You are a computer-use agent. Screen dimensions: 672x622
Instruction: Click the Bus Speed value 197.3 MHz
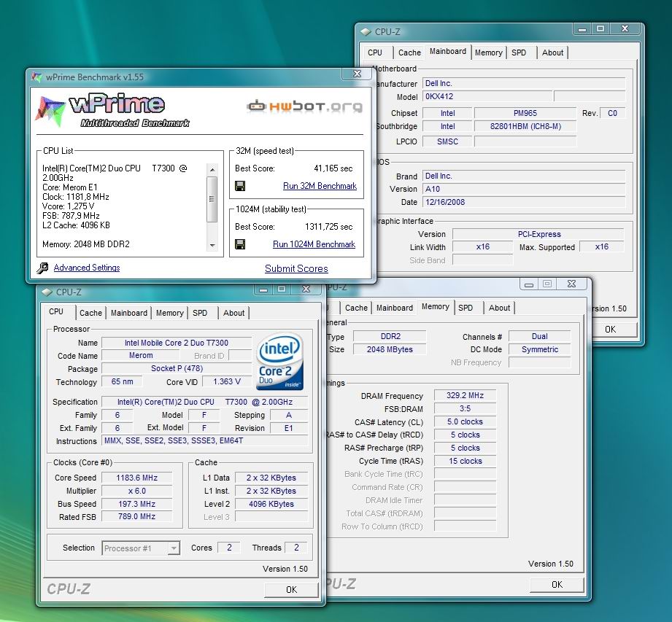click(x=136, y=504)
